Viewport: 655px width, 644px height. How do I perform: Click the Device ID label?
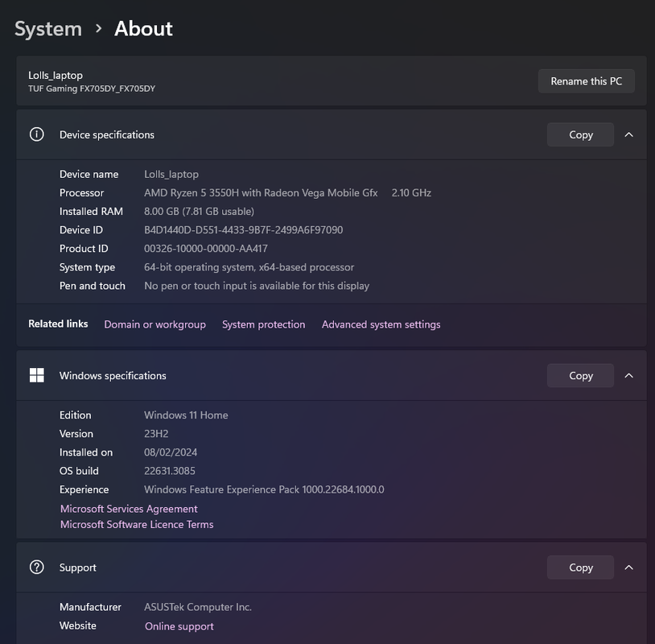coord(81,230)
